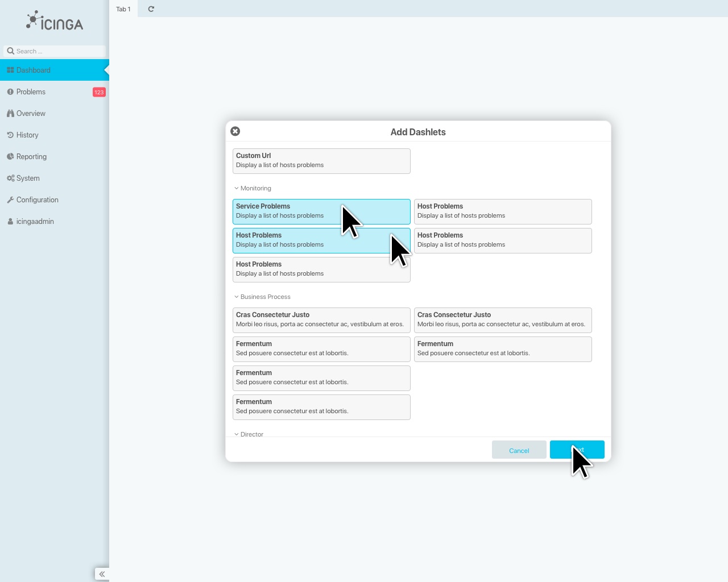Open Dashboard from the sidebar
Screen dimensions: 728x582
[33, 70]
